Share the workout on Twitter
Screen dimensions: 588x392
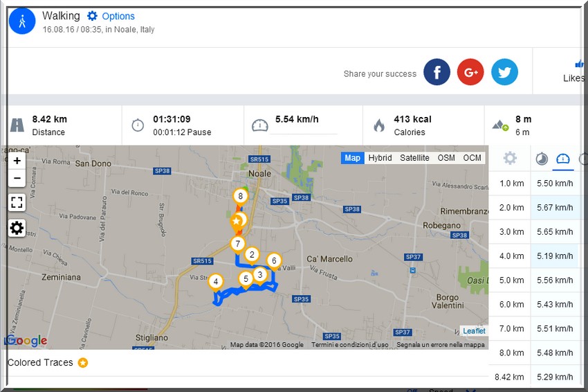pos(504,72)
